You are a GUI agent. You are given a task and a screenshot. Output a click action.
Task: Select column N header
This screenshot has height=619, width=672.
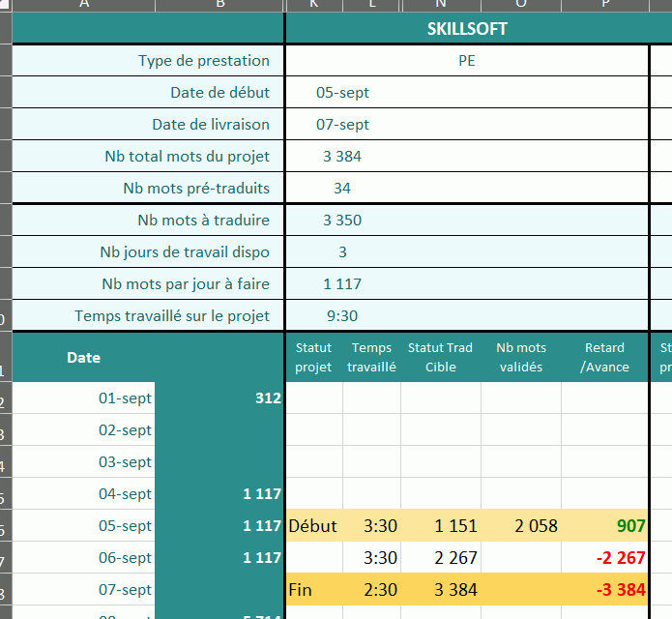pos(442,5)
